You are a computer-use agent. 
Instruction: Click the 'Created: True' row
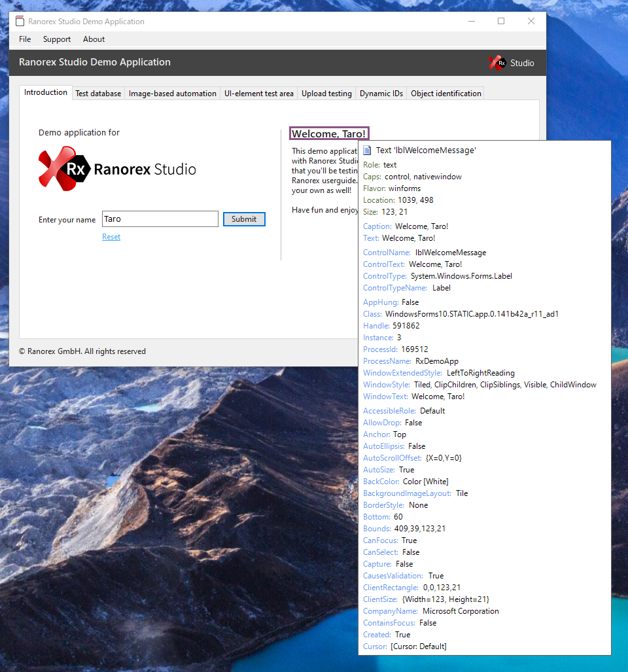pyautogui.click(x=387, y=635)
